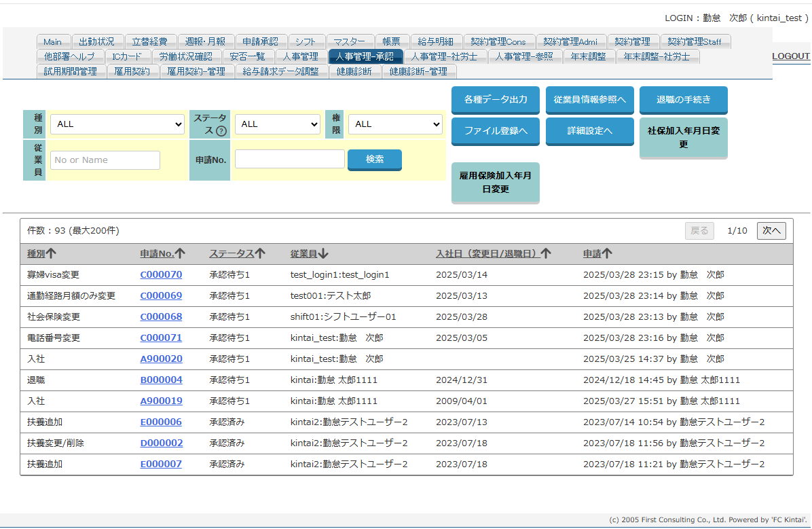Sort by 入社日（変更日/退職日） column header
The height and width of the screenshot is (529, 812).
(493, 253)
